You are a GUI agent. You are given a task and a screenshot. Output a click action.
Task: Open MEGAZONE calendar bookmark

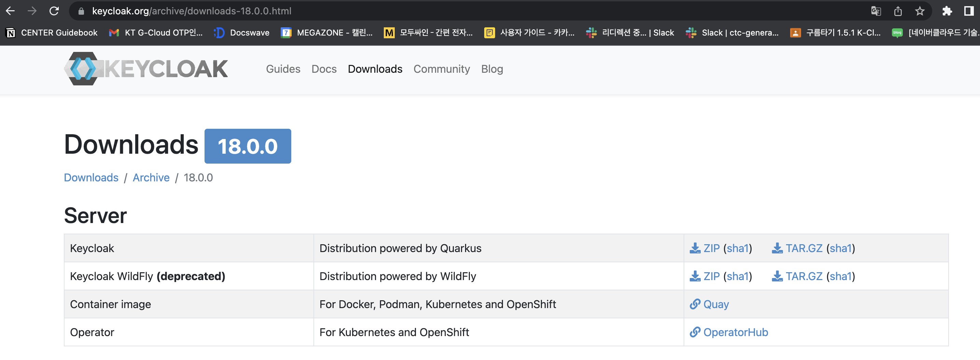(326, 33)
